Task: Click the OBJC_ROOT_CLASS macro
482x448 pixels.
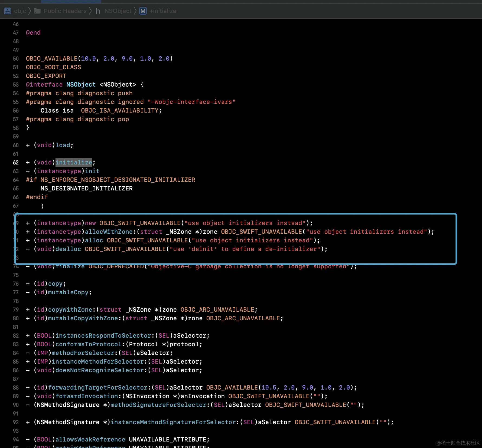Action: click(x=53, y=67)
